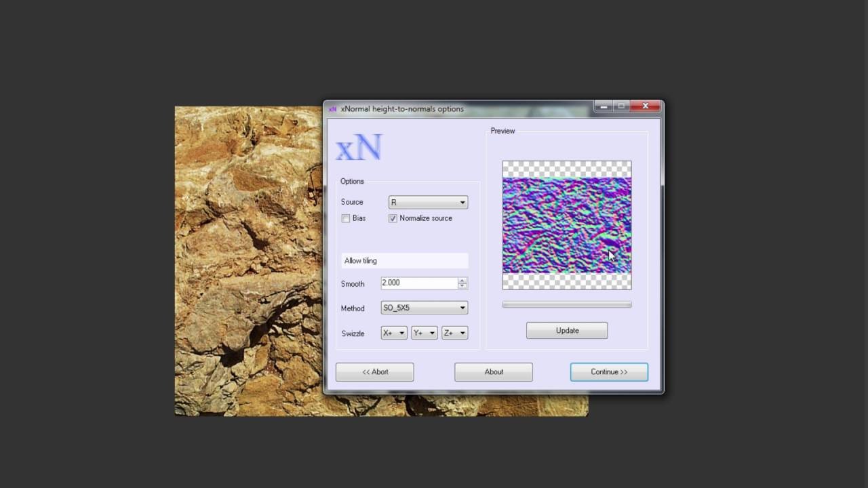
Task: Uncheck Normalize source checkbox
Action: coord(393,218)
